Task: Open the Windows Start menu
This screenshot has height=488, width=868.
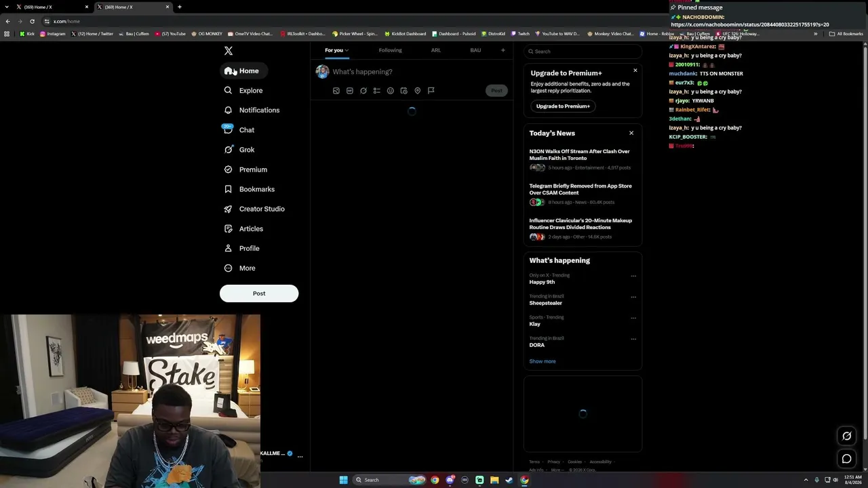Action: tap(344, 480)
